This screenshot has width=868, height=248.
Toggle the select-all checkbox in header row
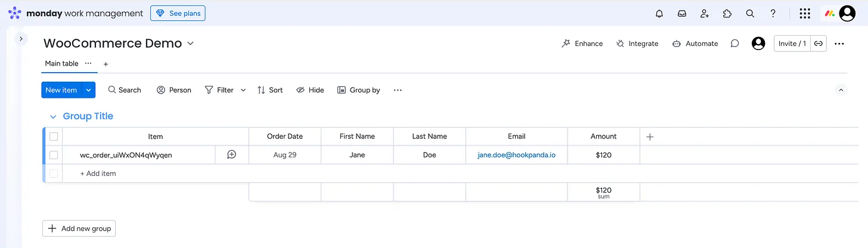click(x=54, y=136)
